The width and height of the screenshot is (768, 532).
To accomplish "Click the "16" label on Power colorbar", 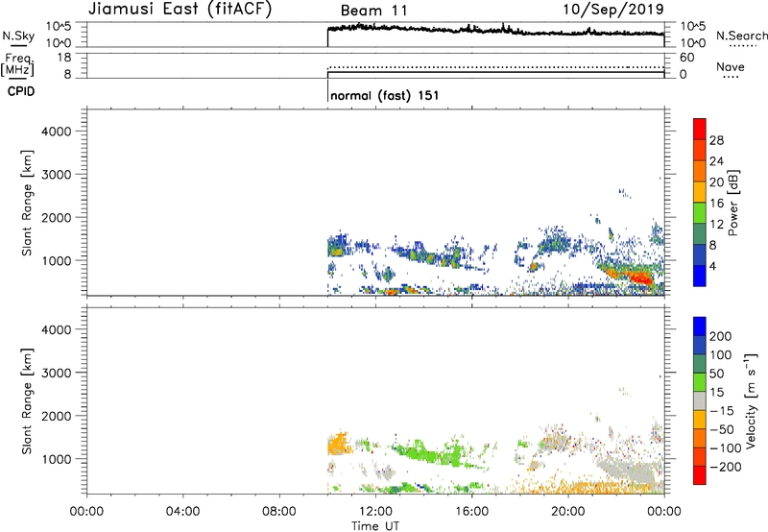I will [716, 204].
